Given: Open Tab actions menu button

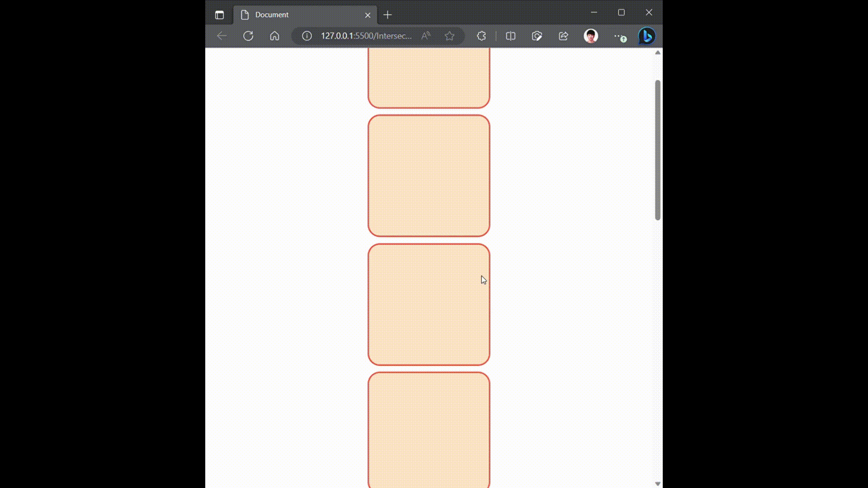Looking at the screenshot, I should coord(220,15).
